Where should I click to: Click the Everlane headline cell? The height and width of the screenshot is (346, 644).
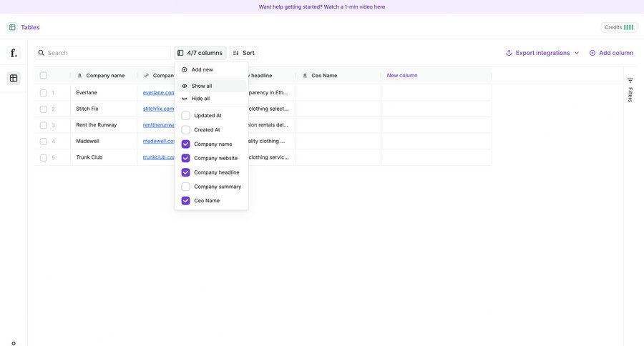pyautogui.click(x=271, y=93)
